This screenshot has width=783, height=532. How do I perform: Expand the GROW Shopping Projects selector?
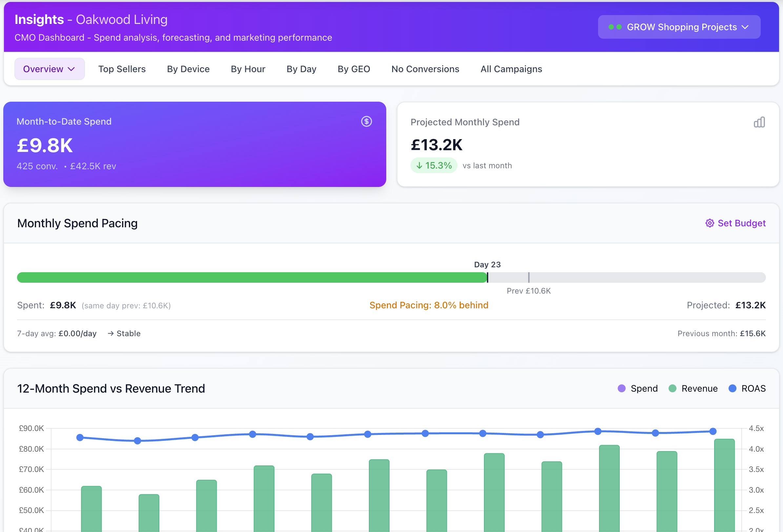click(x=679, y=27)
